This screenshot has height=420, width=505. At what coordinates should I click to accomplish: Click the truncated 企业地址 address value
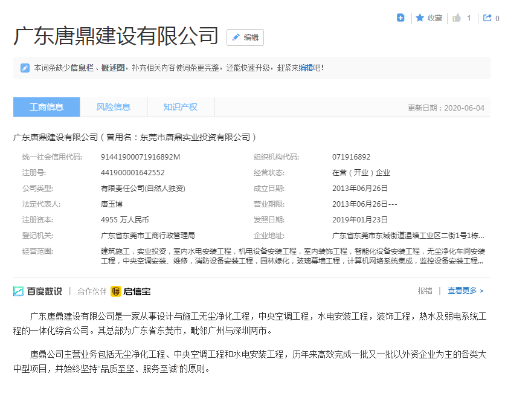[x=408, y=235]
